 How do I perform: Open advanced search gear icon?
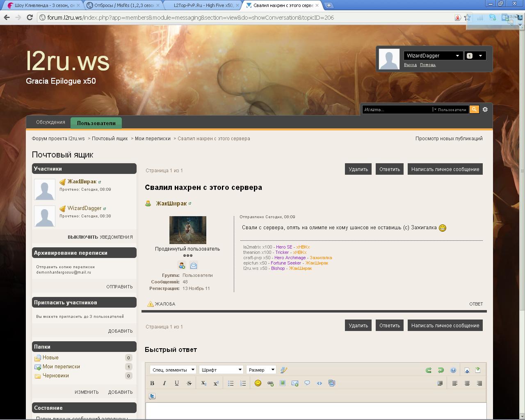point(485,110)
